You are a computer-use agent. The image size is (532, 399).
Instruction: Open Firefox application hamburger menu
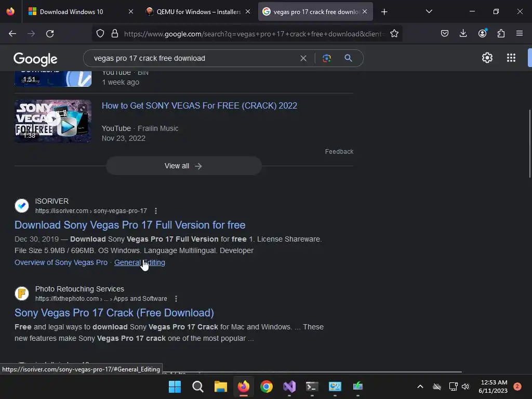point(520,34)
